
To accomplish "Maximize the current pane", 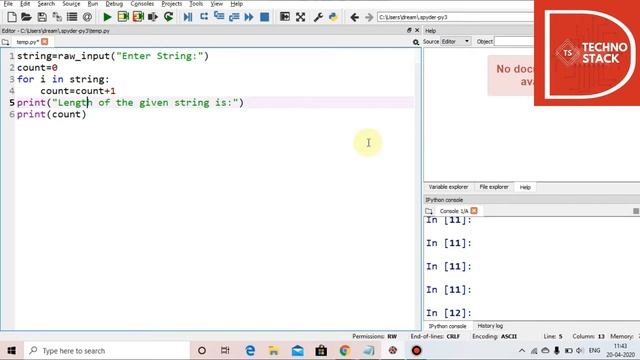I will [284, 17].
